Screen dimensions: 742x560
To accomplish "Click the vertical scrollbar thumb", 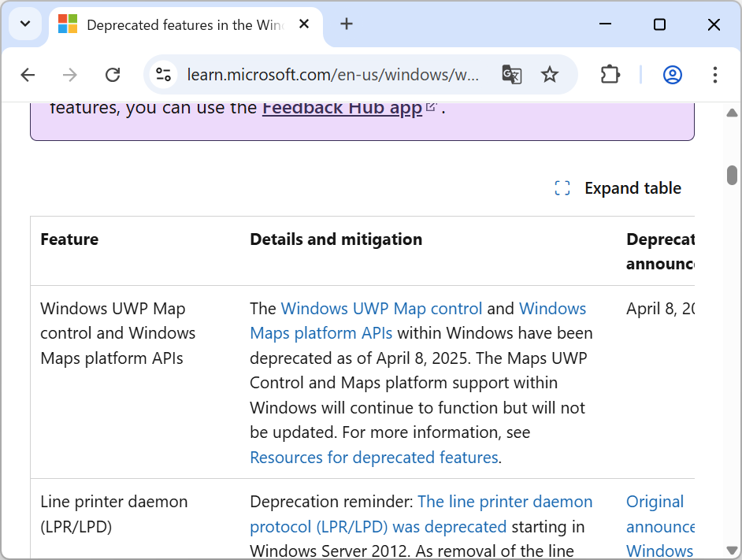I will tap(732, 175).
